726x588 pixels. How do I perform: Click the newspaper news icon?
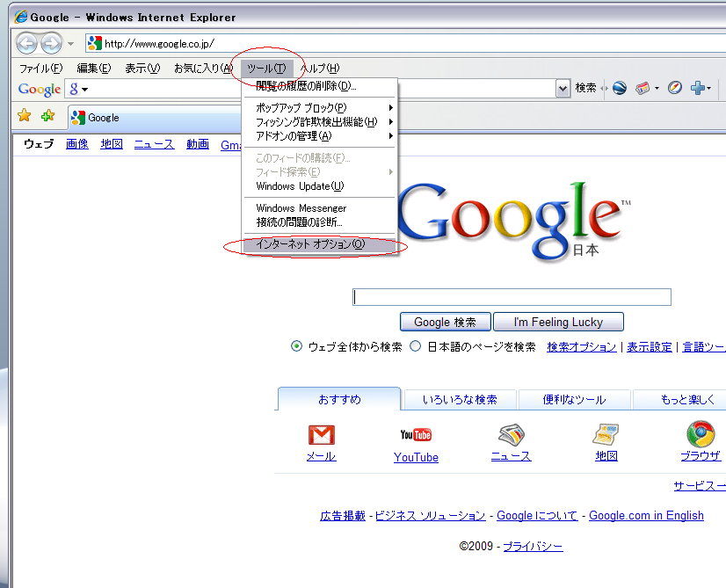pos(512,435)
